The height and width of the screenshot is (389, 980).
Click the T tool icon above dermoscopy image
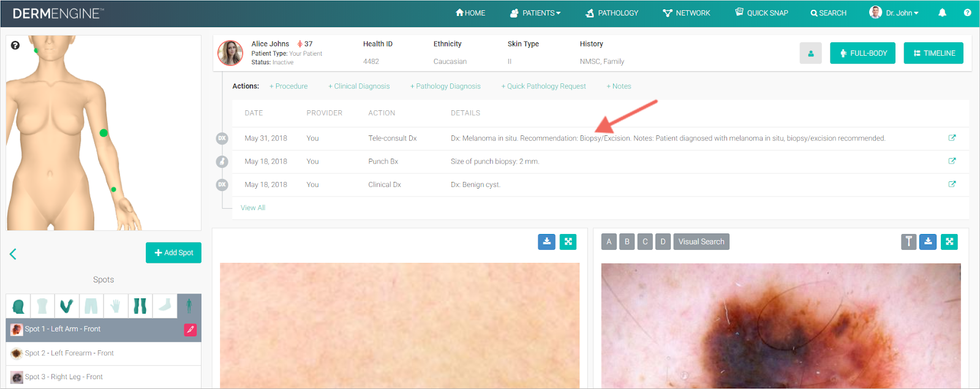908,241
